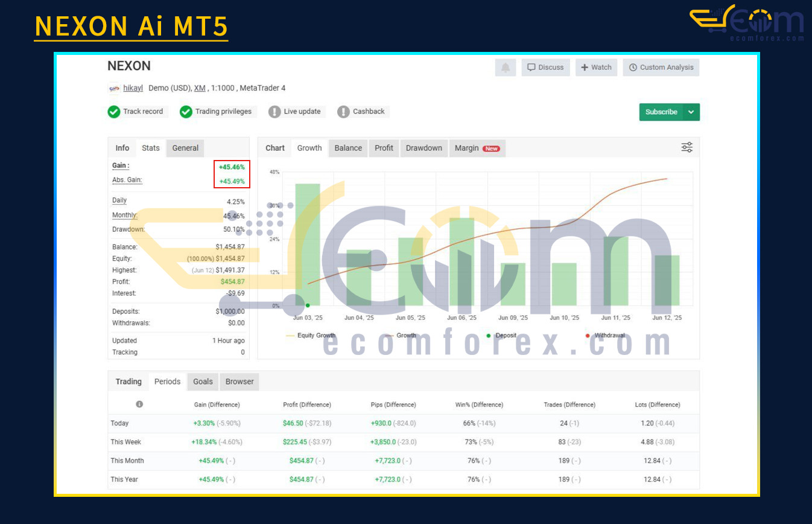Screen dimensions: 812x524
Task: Click the Lots (Difference) column header
Action: (658, 404)
